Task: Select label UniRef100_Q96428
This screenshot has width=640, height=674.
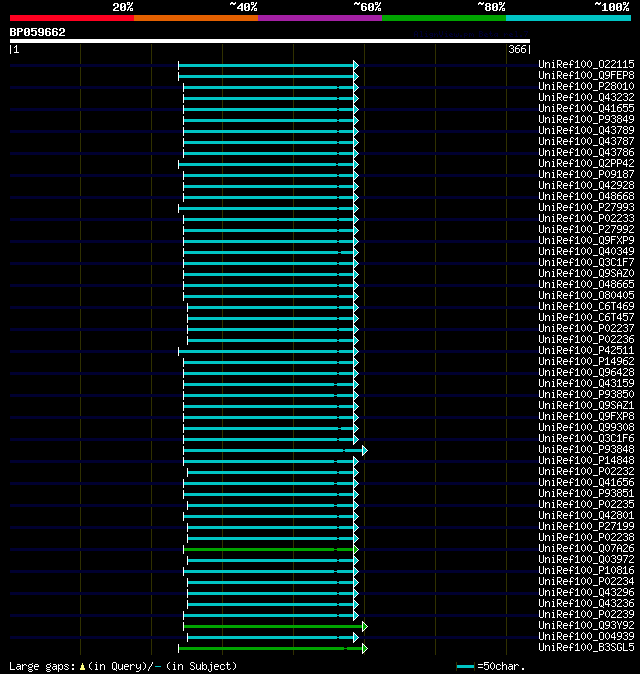Action: (586, 373)
